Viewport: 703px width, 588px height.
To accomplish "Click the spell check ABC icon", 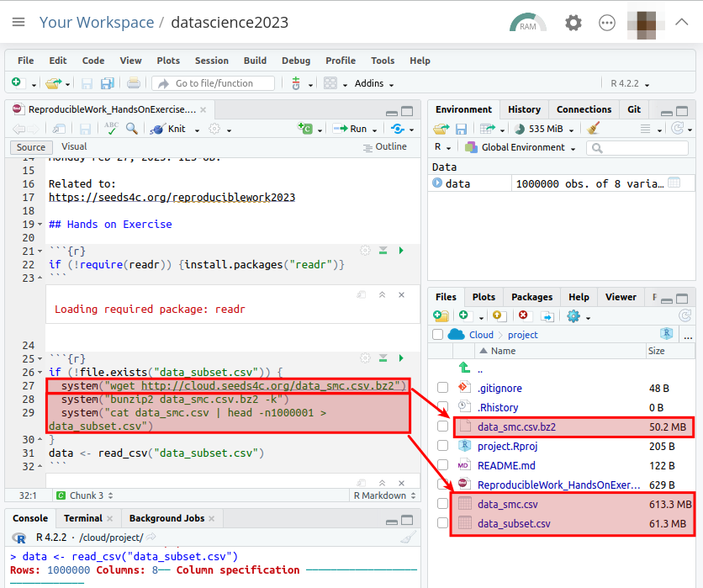I will tap(111, 129).
